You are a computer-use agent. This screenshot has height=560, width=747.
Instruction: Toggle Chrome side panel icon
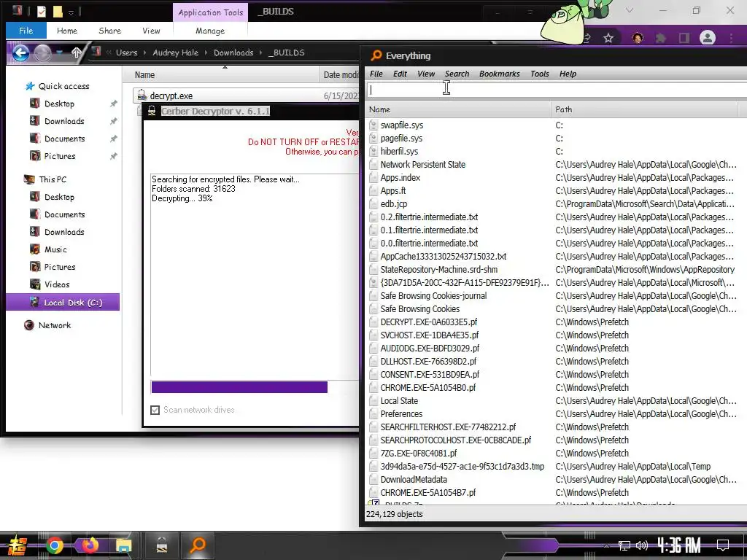pyautogui.click(x=684, y=38)
